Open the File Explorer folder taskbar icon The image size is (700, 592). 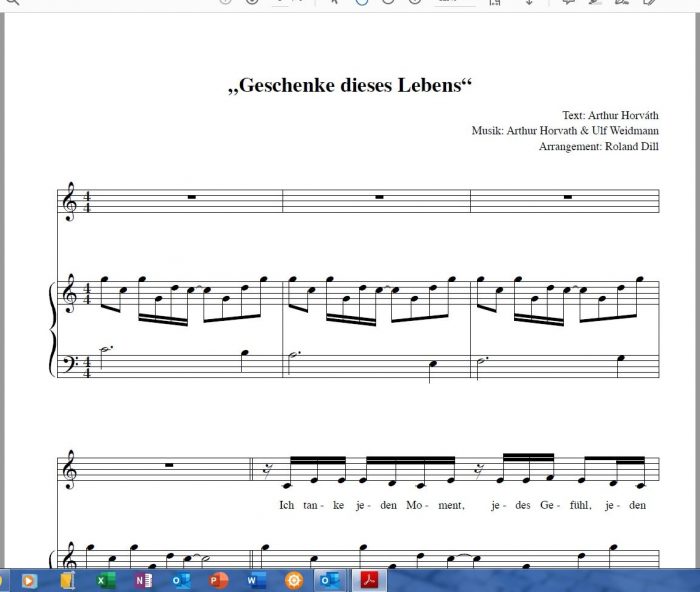pyautogui.click(x=67, y=580)
